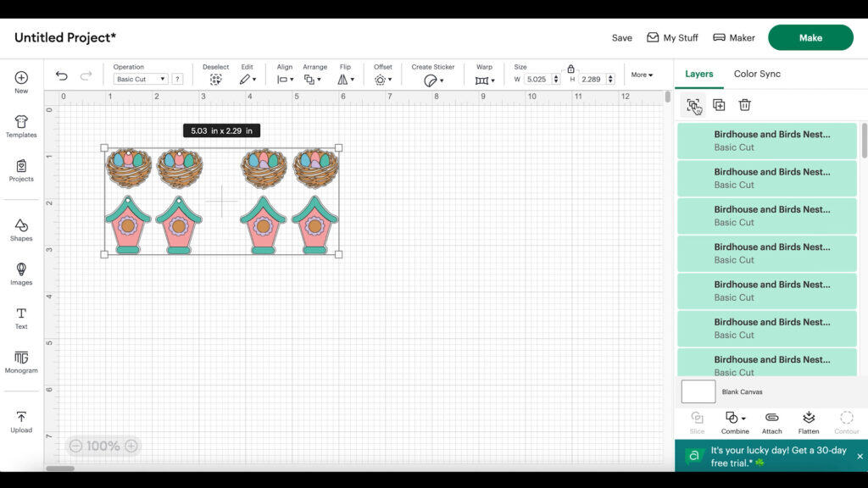
Task: Open the Warp dropdown
Action: tap(484, 80)
